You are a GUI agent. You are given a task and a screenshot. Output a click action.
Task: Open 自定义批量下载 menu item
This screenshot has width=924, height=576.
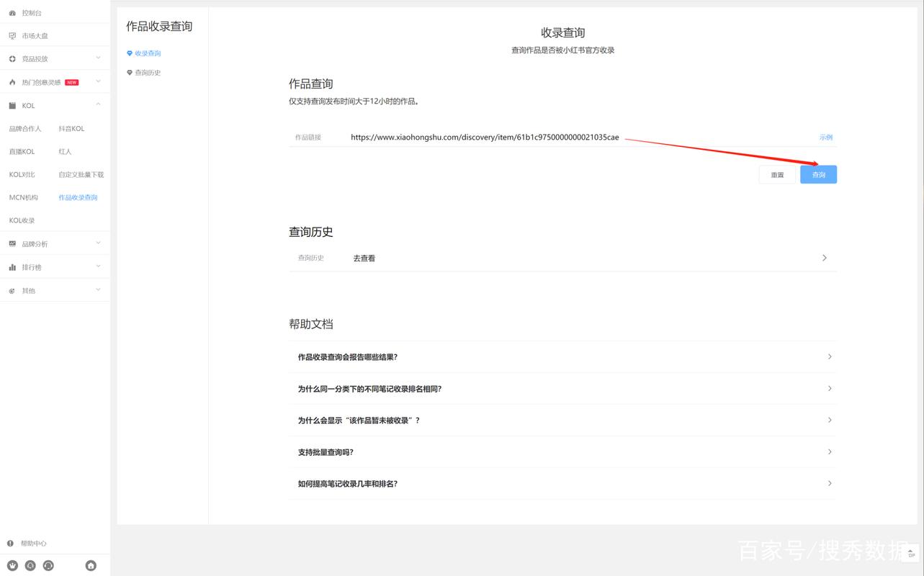click(x=81, y=175)
